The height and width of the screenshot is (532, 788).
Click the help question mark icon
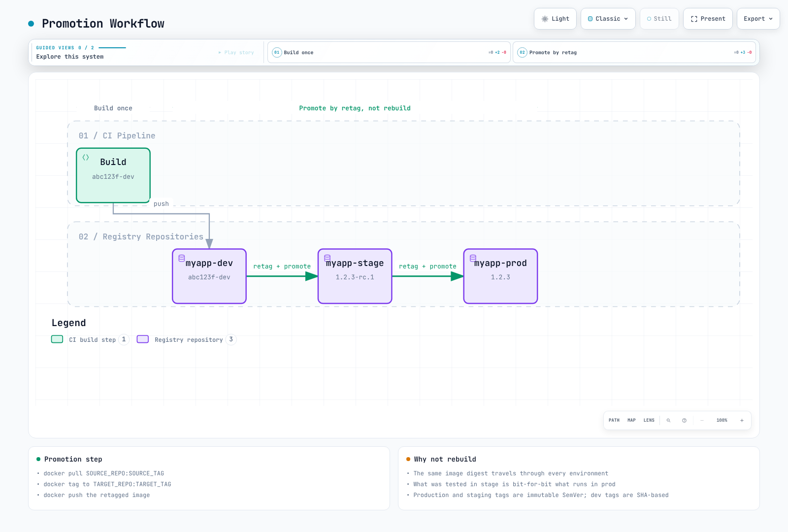tap(684, 420)
